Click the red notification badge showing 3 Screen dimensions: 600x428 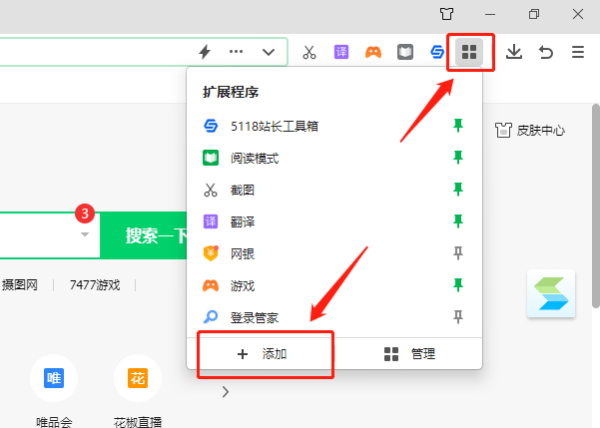click(85, 213)
